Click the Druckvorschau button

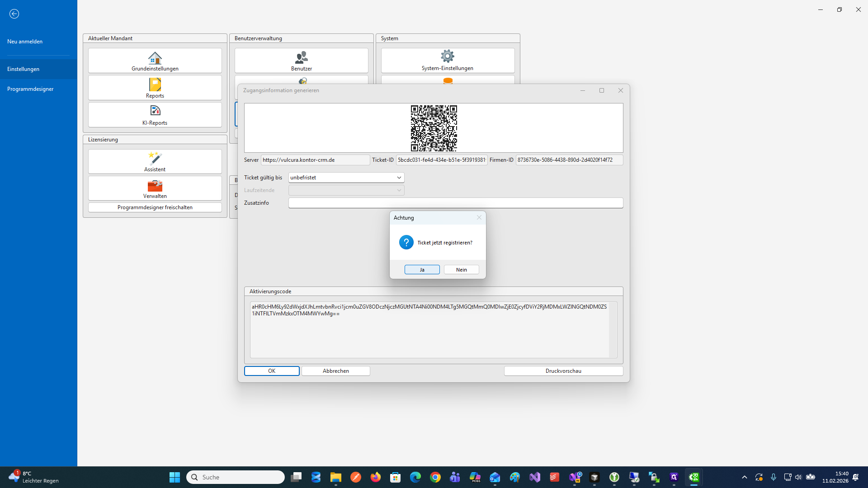tap(563, 371)
